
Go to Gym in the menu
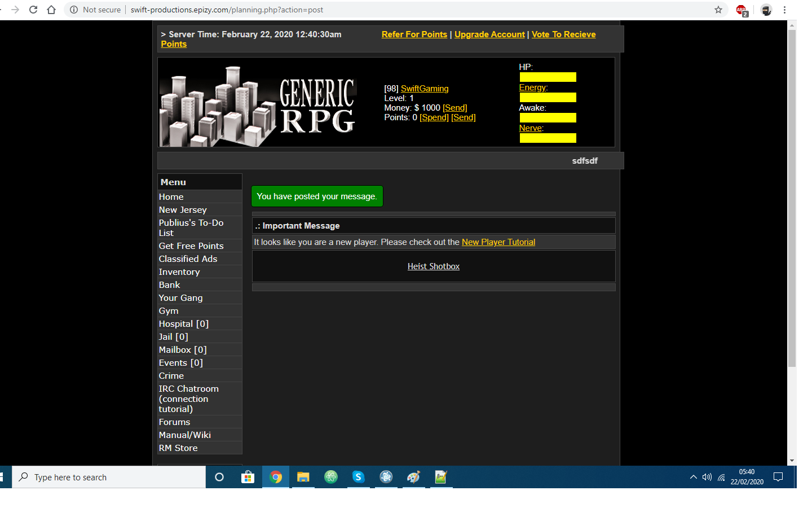coord(169,311)
